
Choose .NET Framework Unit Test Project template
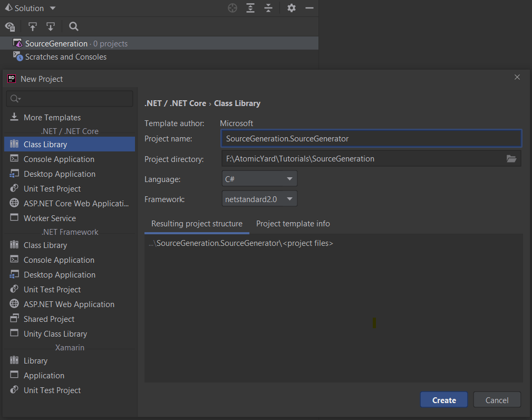tap(70, 290)
